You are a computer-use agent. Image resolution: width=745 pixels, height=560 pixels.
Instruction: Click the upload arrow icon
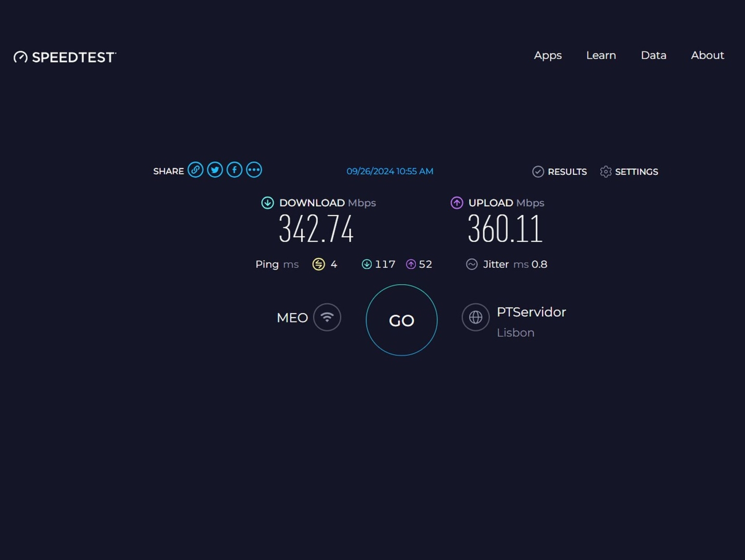pos(457,203)
